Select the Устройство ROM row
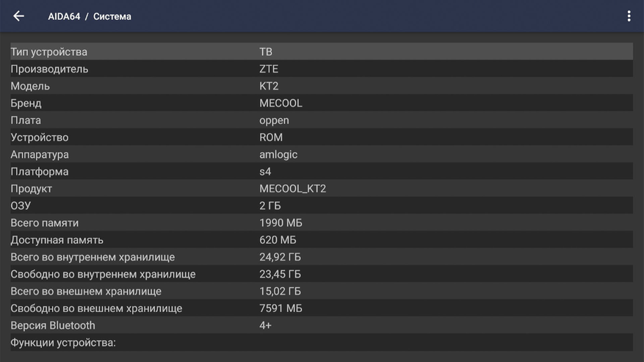This screenshot has height=362, width=644. point(321,137)
